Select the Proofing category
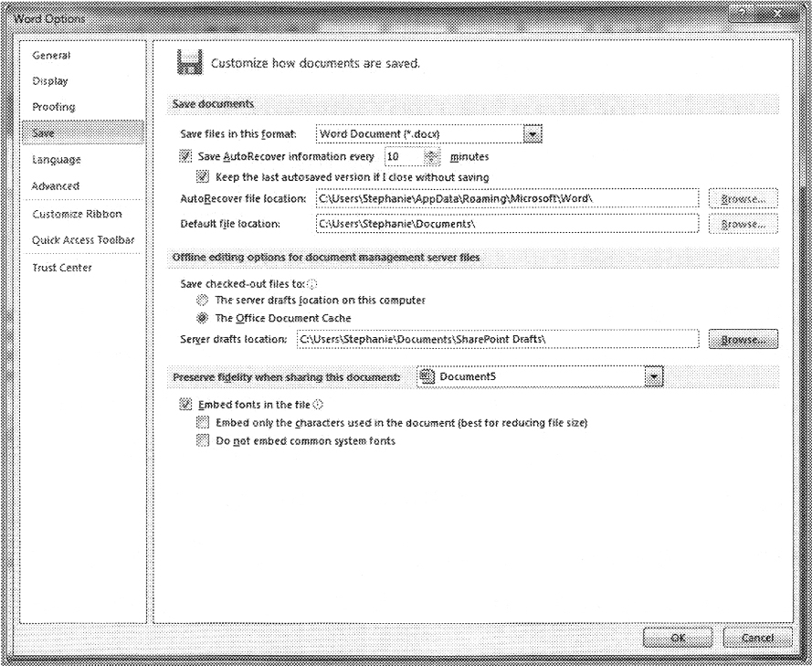 (x=53, y=107)
